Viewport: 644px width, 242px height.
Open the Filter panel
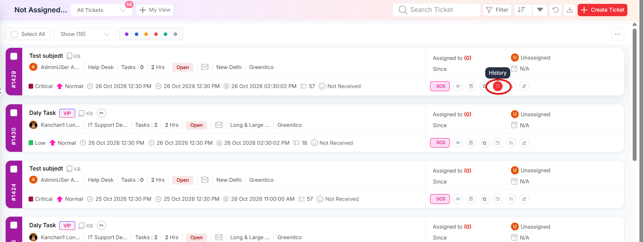pyautogui.click(x=497, y=10)
